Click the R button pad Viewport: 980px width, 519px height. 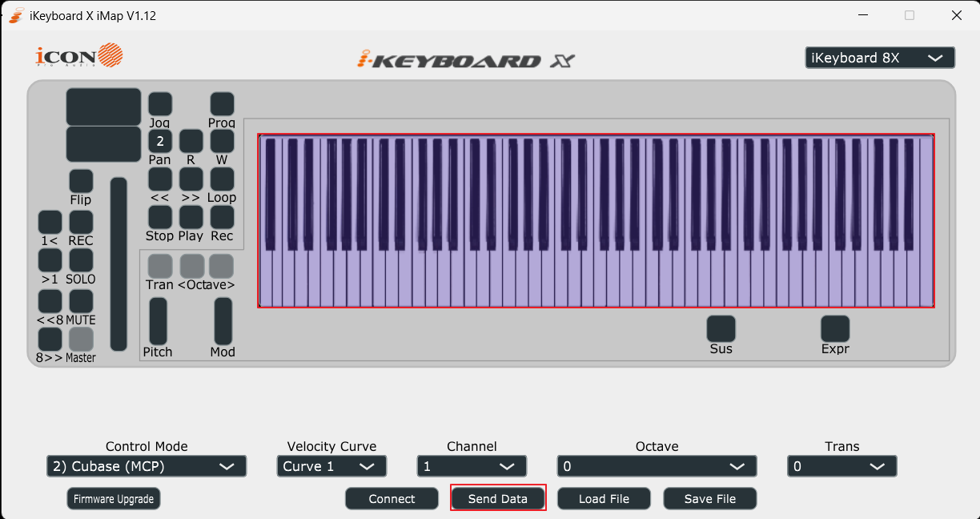(191, 141)
